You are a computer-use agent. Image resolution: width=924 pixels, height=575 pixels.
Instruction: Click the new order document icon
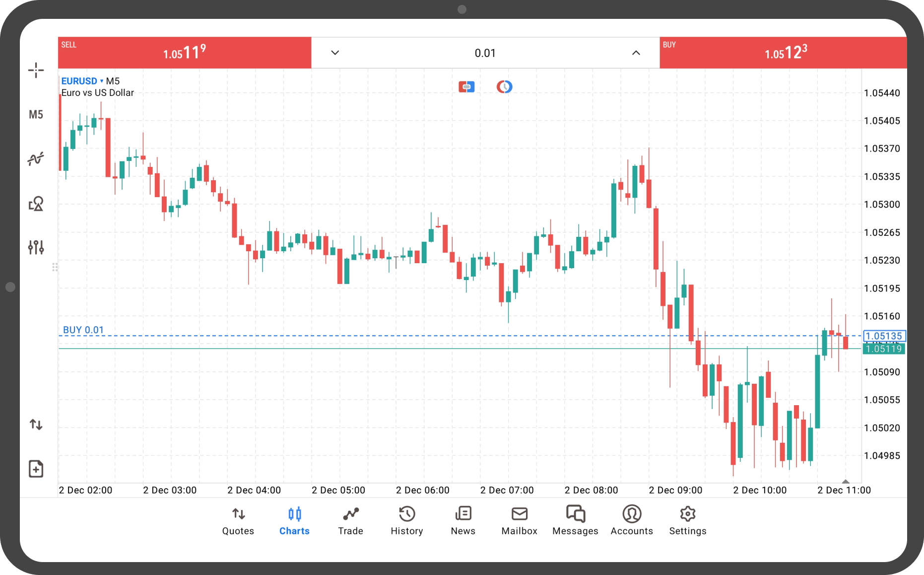(36, 469)
